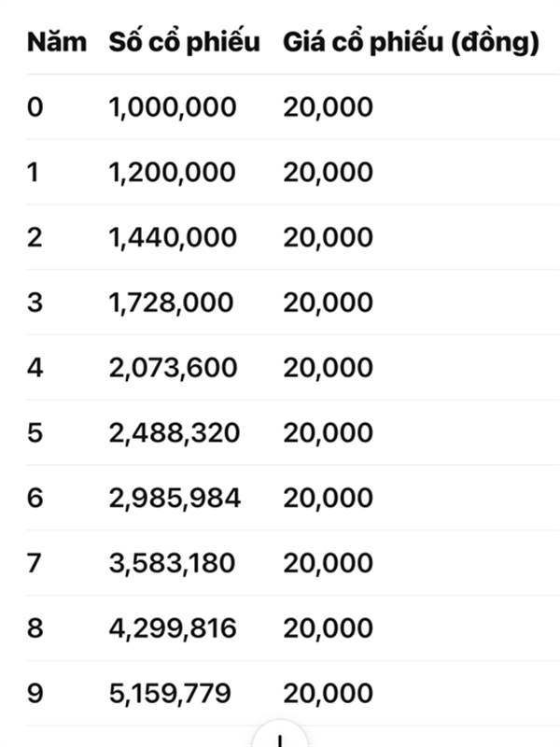The height and width of the screenshot is (747, 560).
Task: Click the 20,000 price in year 8 row
Action: point(329,628)
